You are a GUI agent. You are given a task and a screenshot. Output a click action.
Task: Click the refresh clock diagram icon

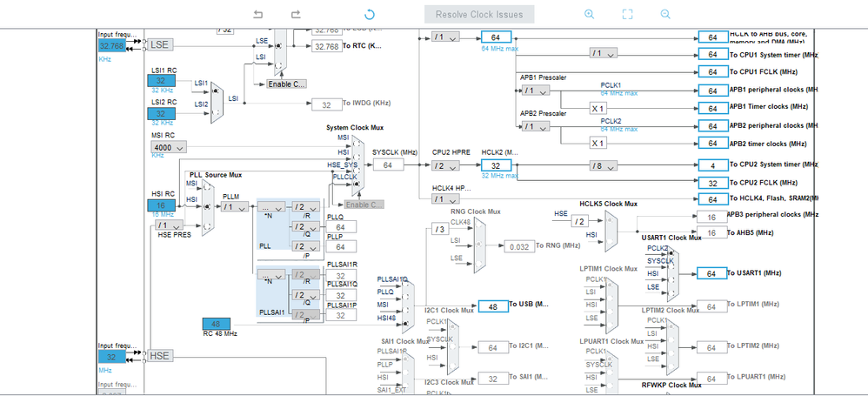[370, 15]
